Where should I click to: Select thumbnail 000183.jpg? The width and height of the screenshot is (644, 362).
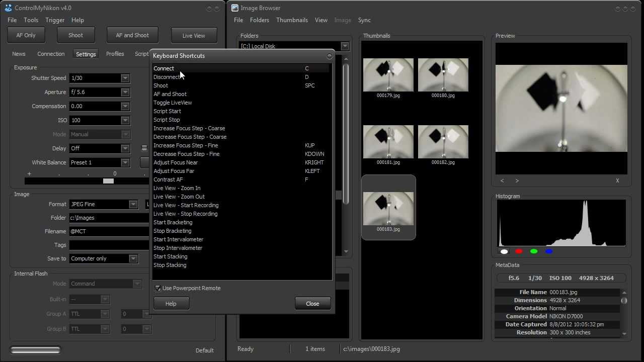click(x=388, y=207)
